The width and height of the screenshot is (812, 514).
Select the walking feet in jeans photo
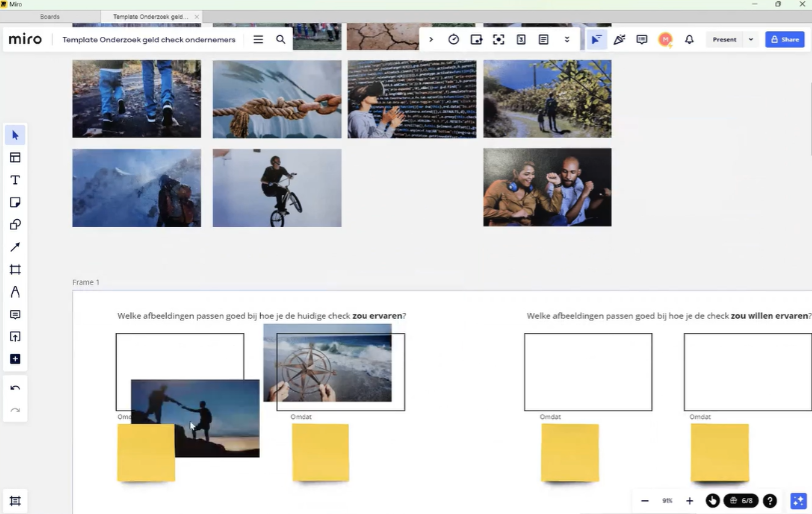[137, 99]
